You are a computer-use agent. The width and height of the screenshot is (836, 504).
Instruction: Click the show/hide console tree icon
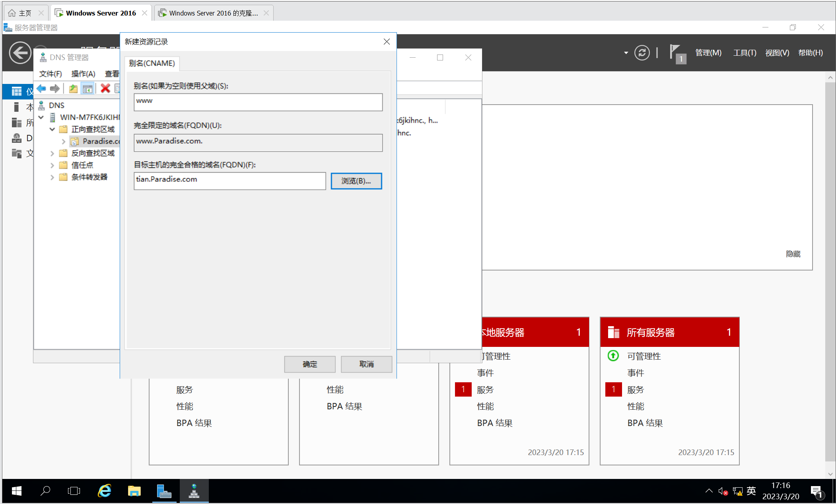[x=87, y=88]
